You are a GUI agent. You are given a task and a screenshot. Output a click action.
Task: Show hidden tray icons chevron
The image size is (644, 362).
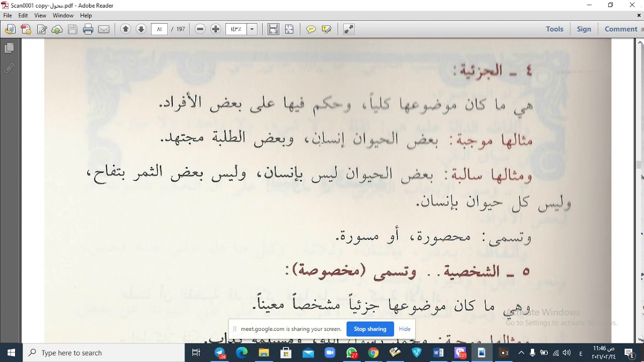coord(521,352)
